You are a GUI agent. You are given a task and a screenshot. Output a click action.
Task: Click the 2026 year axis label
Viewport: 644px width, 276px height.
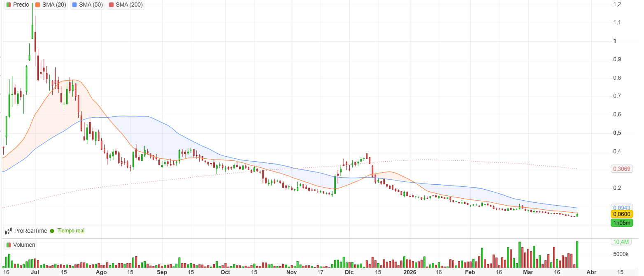pyautogui.click(x=410, y=272)
